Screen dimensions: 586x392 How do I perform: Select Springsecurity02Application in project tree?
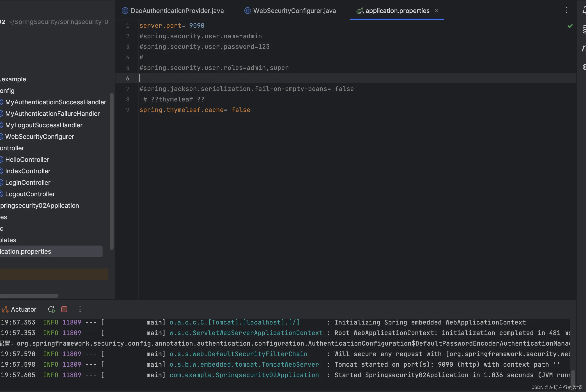(x=40, y=206)
